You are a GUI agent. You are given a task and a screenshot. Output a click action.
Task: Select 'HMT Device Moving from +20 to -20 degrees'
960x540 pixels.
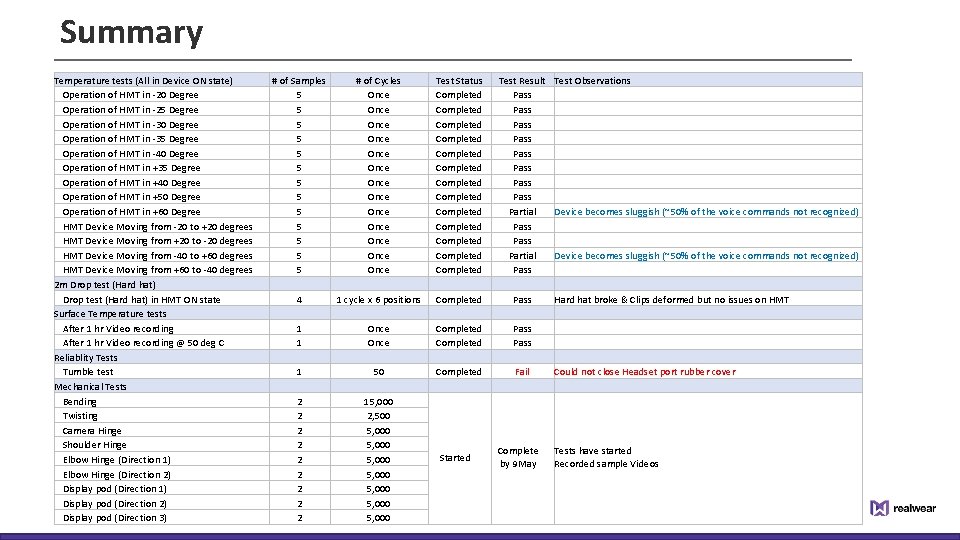(x=157, y=241)
